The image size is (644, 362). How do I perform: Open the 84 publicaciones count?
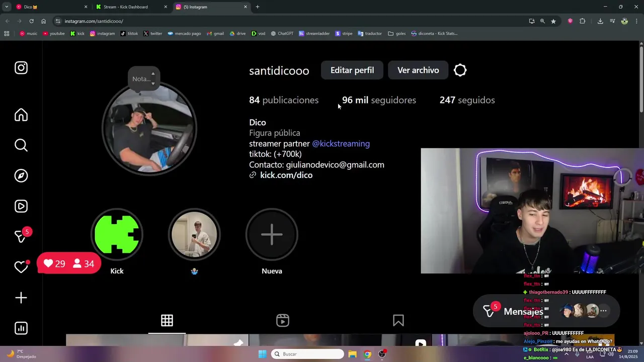[284, 100]
